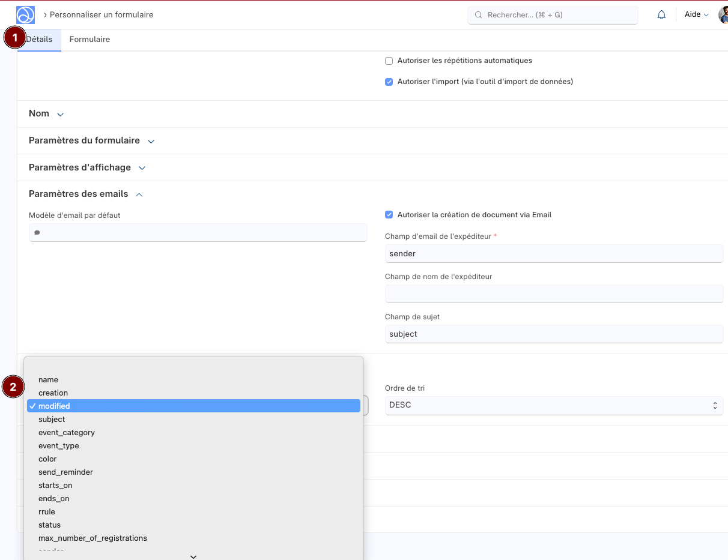
Task: Toggle Autoriser la création de document via Email
Action: pos(389,215)
